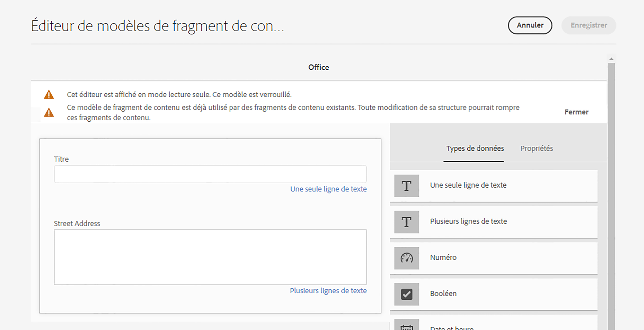
Task: Select the Booléen data type row label
Action: (x=443, y=293)
